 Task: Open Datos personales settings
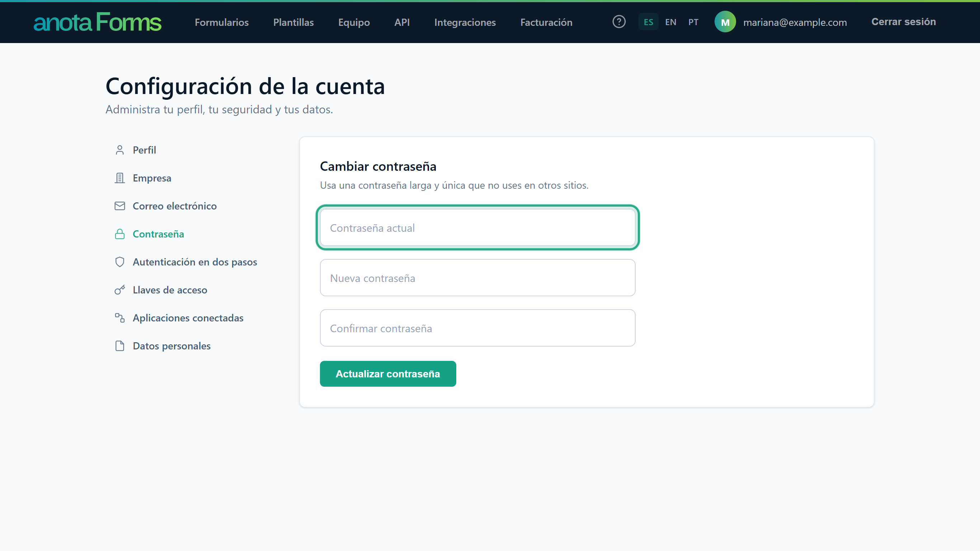click(x=197, y=346)
